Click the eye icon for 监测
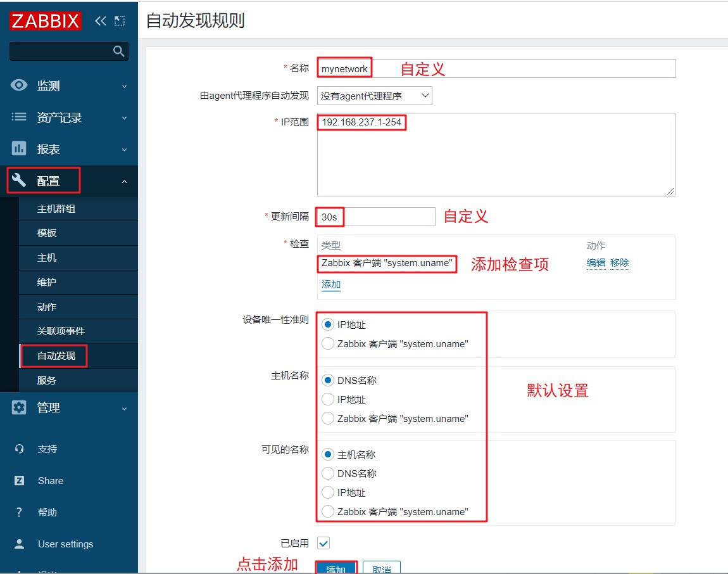The width and height of the screenshot is (728, 574). (x=19, y=85)
